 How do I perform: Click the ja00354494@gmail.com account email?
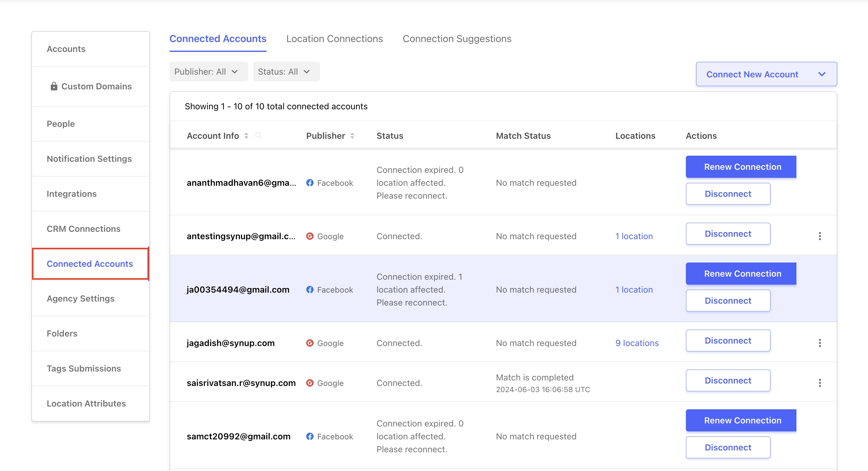(238, 290)
